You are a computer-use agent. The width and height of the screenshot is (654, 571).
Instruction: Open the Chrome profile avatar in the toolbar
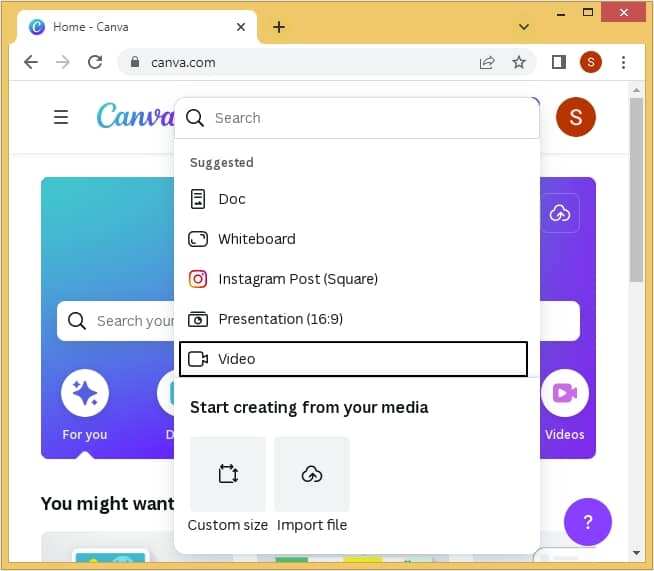[x=591, y=63]
